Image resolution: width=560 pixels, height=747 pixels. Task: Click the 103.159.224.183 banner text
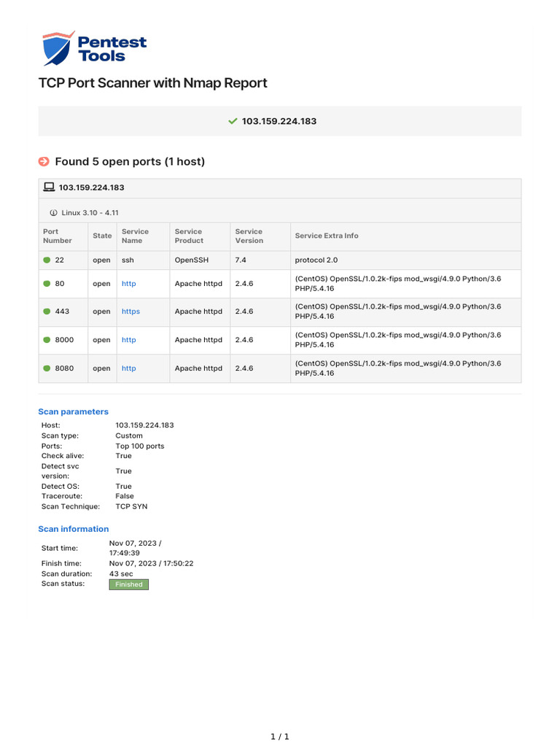pyautogui.click(x=279, y=121)
